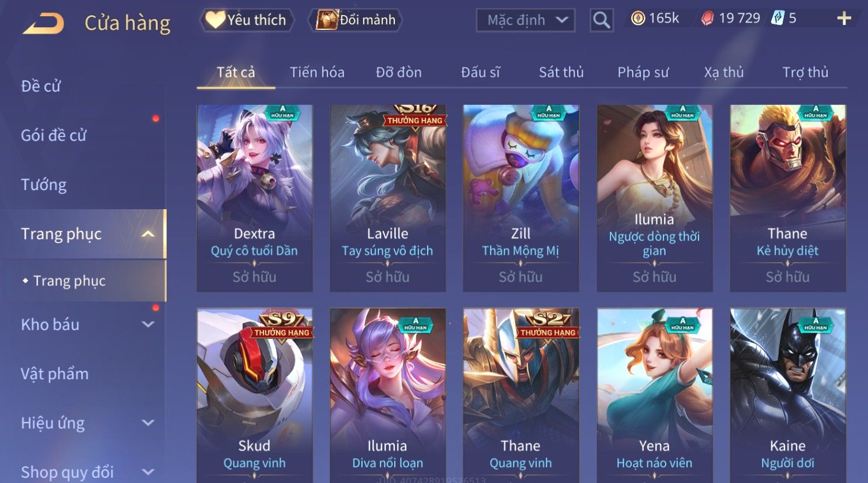Image resolution: width=868 pixels, height=483 pixels.
Task: Switch to the Sát thủ tab
Action: [x=561, y=73]
